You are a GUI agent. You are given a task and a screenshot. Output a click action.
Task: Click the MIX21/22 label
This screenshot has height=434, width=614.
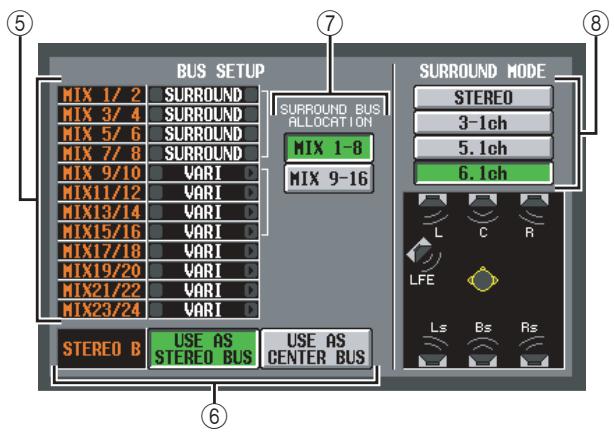coord(101,290)
